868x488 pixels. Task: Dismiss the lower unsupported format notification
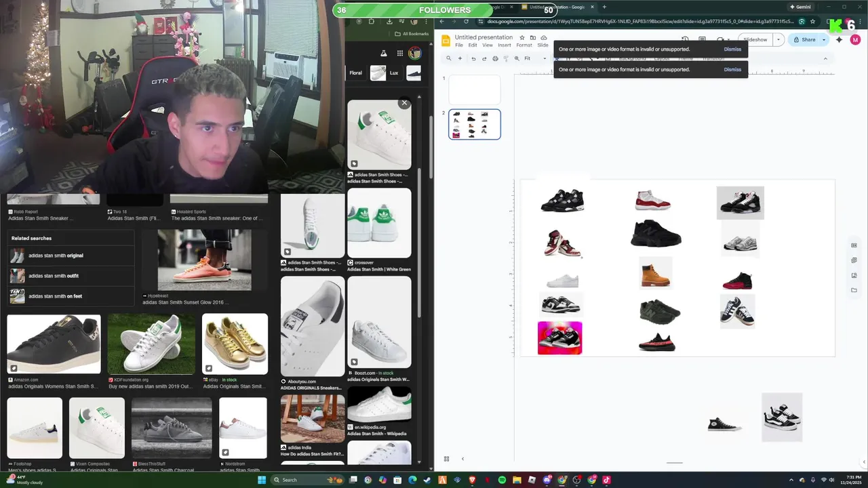click(732, 70)
